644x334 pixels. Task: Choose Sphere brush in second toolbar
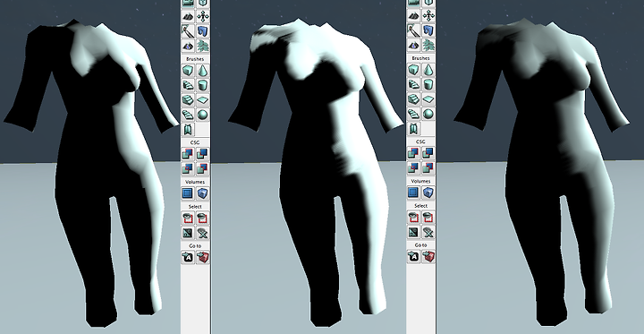coord(428,114)
